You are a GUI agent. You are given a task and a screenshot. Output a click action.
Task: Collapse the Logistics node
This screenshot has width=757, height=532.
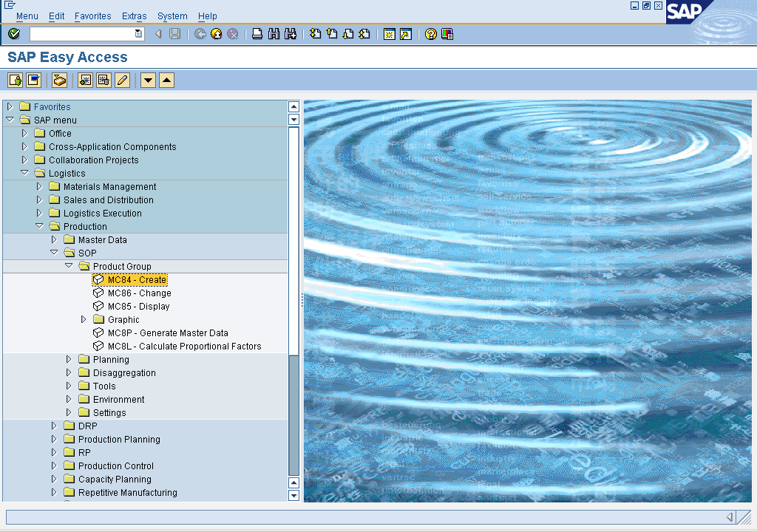tap(24, 172)
